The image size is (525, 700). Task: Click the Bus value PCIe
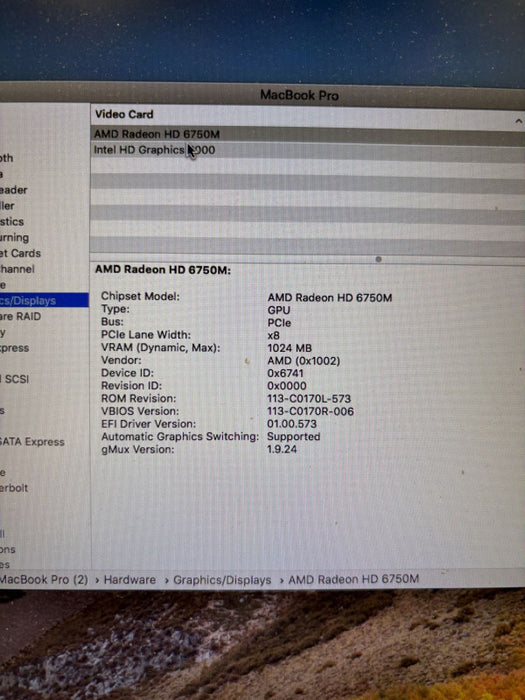pyautogui.click(x=279, y=323)
